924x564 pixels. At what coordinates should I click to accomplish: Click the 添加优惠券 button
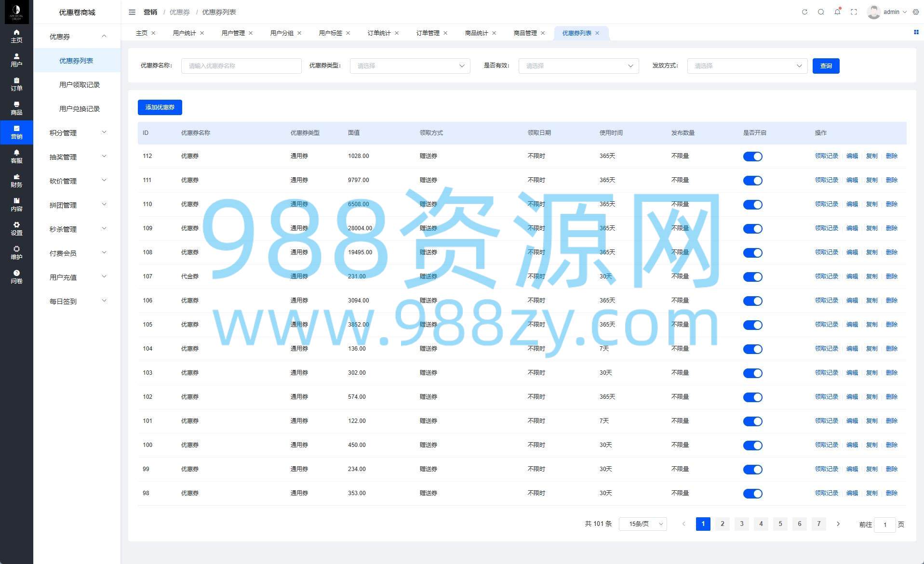click(x=160, y=107)
